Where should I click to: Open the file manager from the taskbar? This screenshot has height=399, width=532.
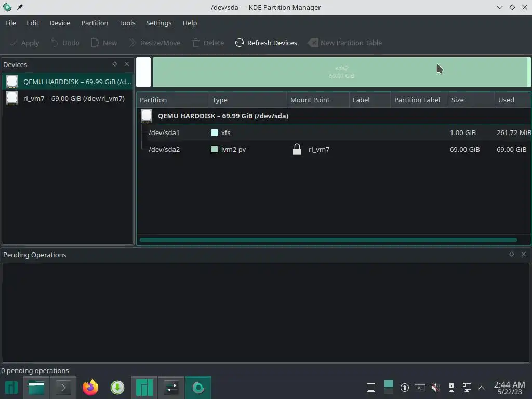click(36, 388)
